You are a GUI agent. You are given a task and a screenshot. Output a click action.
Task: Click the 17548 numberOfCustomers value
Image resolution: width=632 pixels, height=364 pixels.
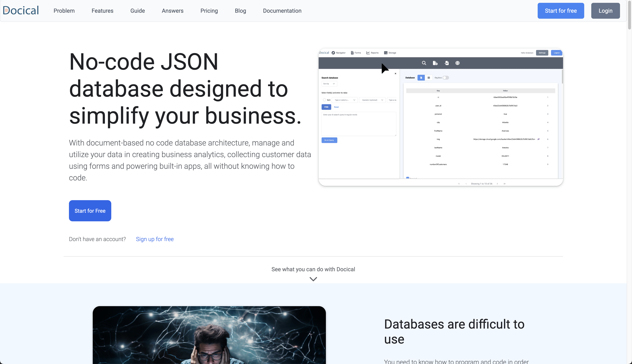(505, 165)
